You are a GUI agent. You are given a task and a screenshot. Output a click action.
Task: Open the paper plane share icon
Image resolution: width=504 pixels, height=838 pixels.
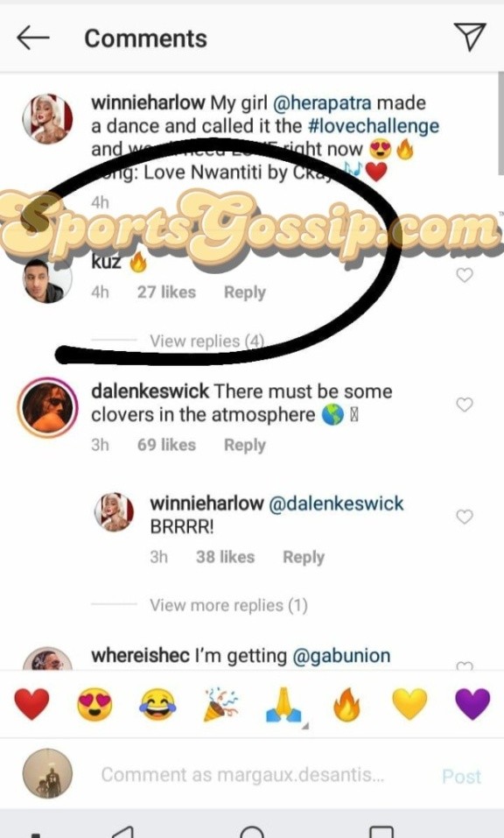470,37
